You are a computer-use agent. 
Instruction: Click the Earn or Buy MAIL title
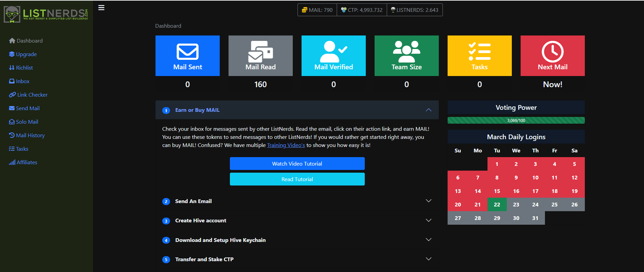(197, 110)
